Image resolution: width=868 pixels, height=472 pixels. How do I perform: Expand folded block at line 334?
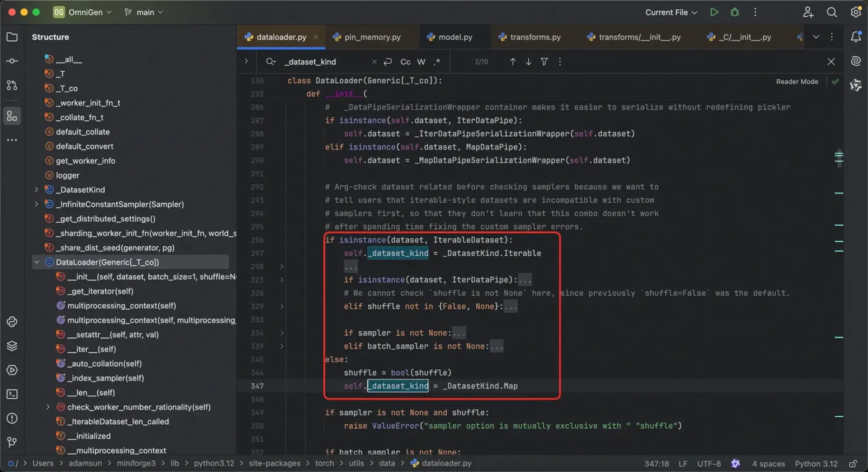click(x=282, y=333)
